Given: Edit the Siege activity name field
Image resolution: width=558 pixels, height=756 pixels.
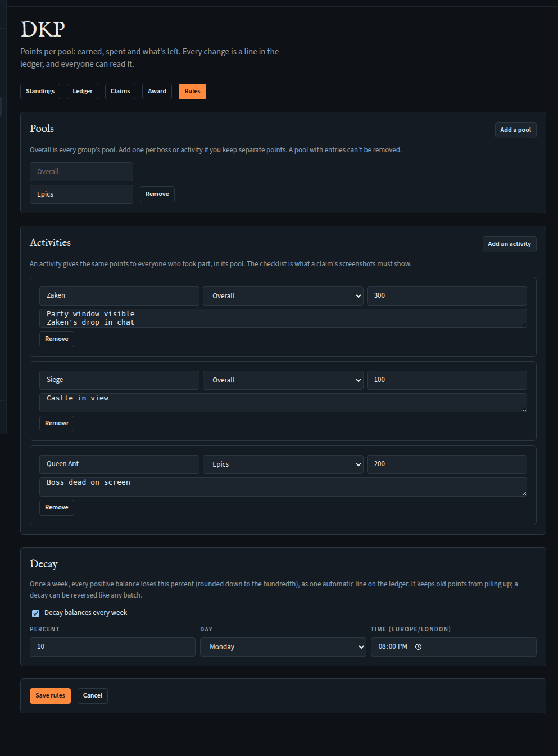Looking at the screenshot, I should [119, 380].
